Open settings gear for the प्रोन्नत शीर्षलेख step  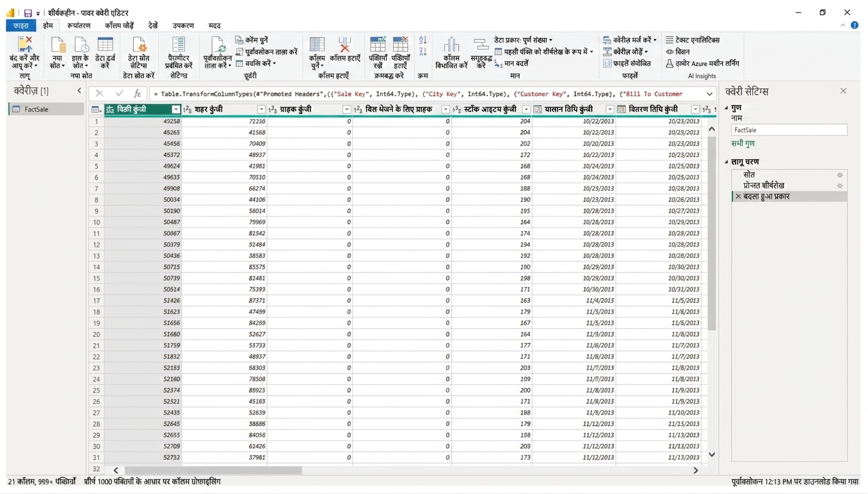pos(840,185)
